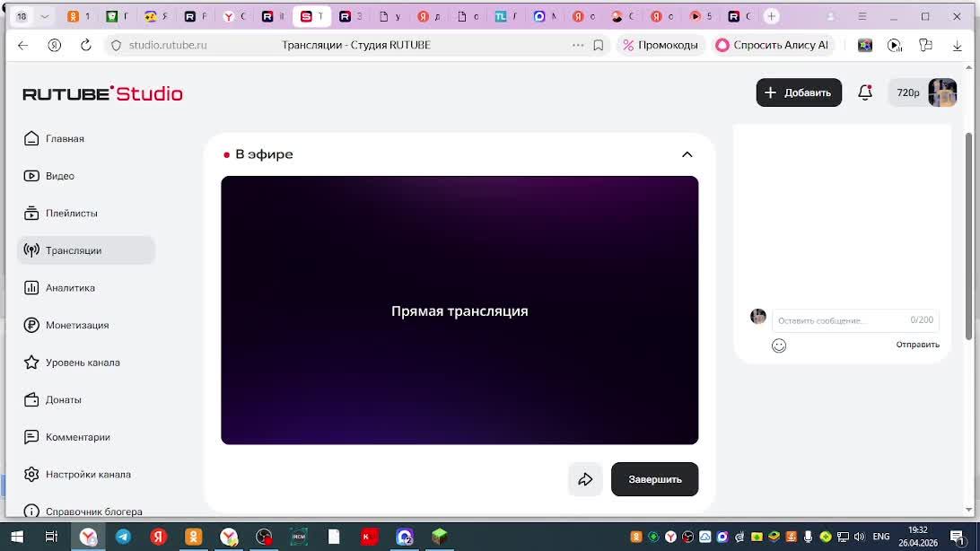Expand the tab groups dropdown arrow
Image resolution: width=980 pixels, height=551 pixels.
coord(44,16)
